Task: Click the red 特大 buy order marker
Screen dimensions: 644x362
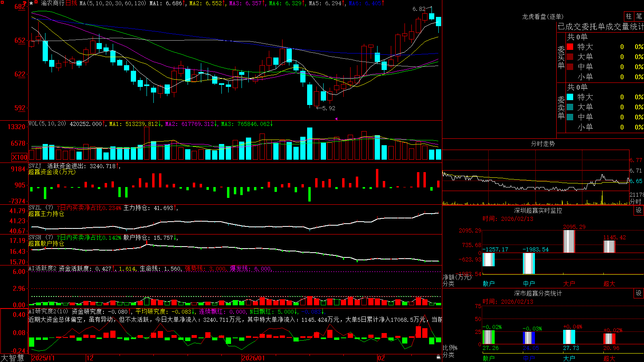Action: [x=570, y=47]
